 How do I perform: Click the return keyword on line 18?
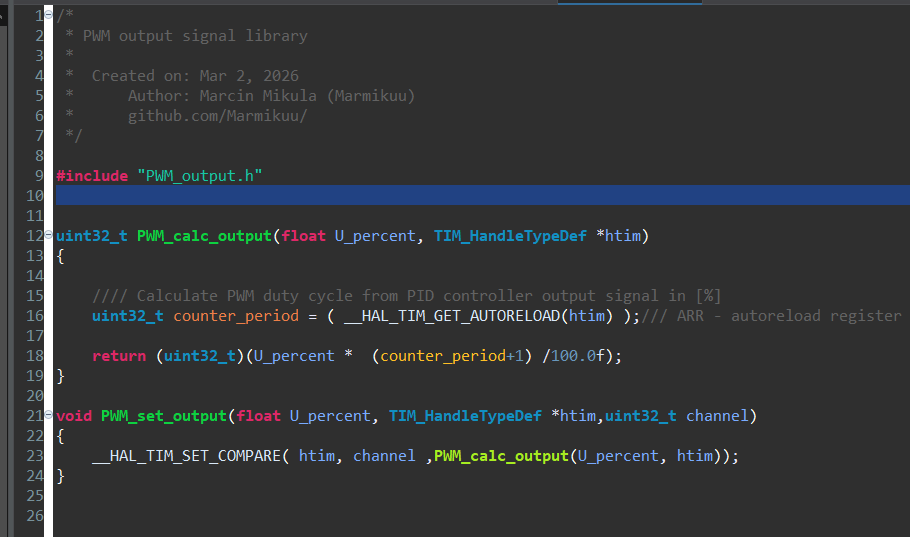click(x=119, y=356)
